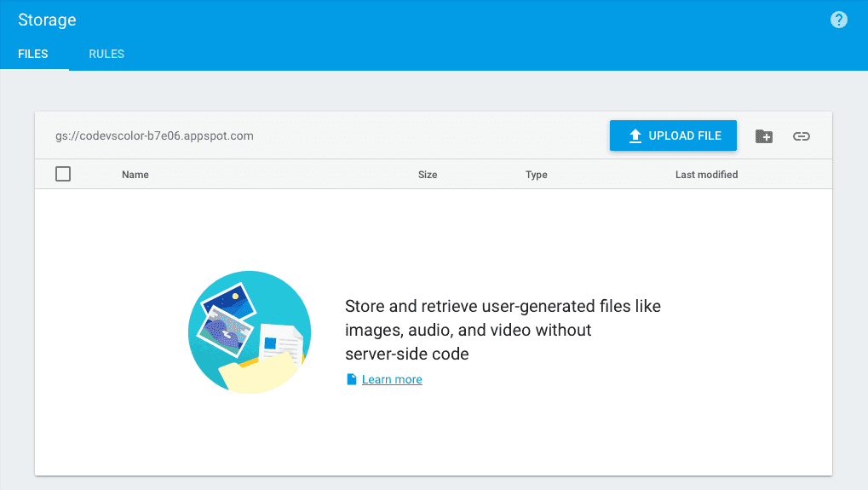Click the Storage page title

click(47, 20)
